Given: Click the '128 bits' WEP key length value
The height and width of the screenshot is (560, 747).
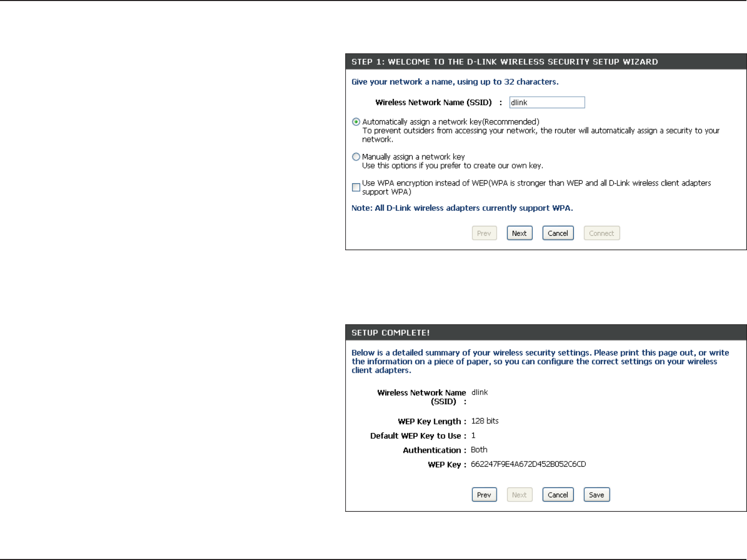Looking at the screenshot, I should pyautogui.click(x=485, y=421).
